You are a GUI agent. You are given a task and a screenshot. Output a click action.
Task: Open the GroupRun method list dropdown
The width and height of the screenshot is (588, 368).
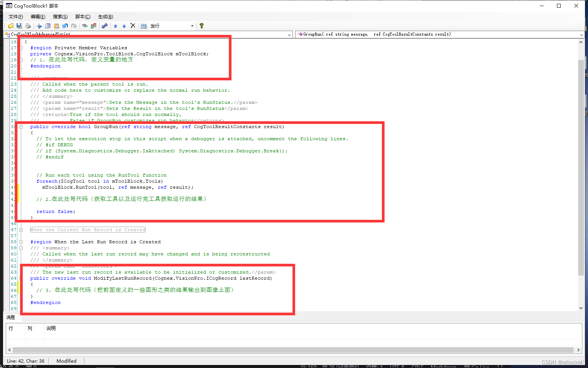[581, 34]
